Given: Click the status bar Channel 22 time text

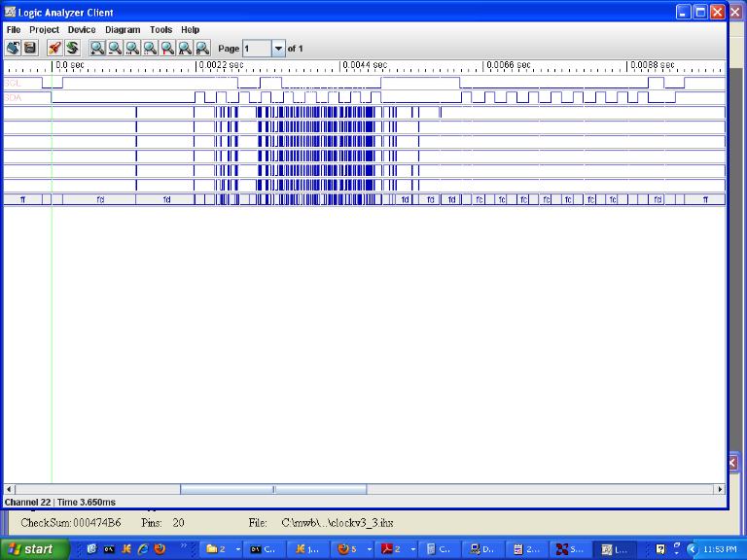Looking at the screenshot, I should (x=60, y=502).
